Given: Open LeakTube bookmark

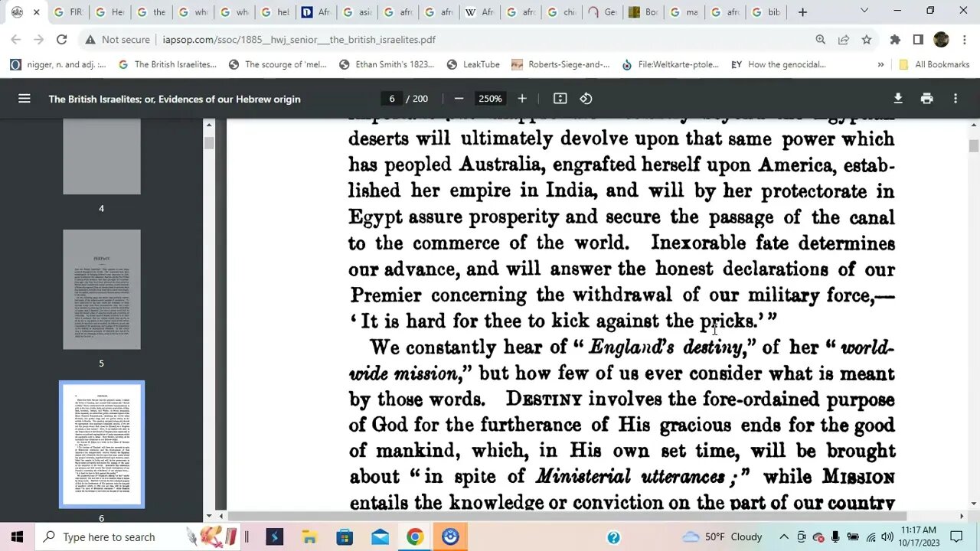Looking at the screenshot, I should pos(475,64).
